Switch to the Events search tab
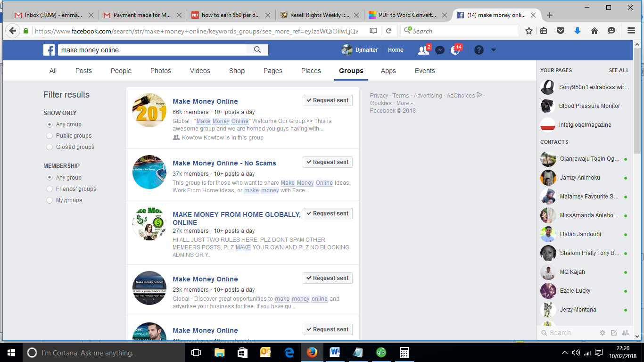 425,71
